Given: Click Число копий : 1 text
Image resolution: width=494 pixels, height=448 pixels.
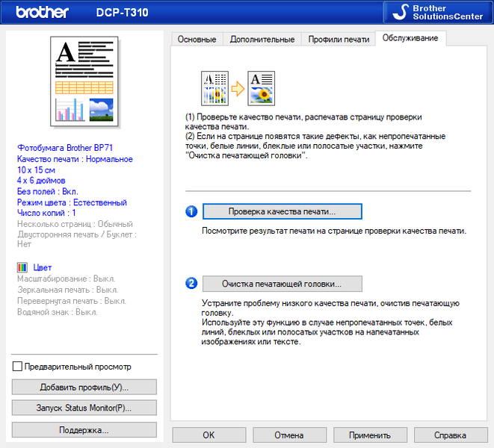Looking at the screenshot, I should (x=46, y=213).
